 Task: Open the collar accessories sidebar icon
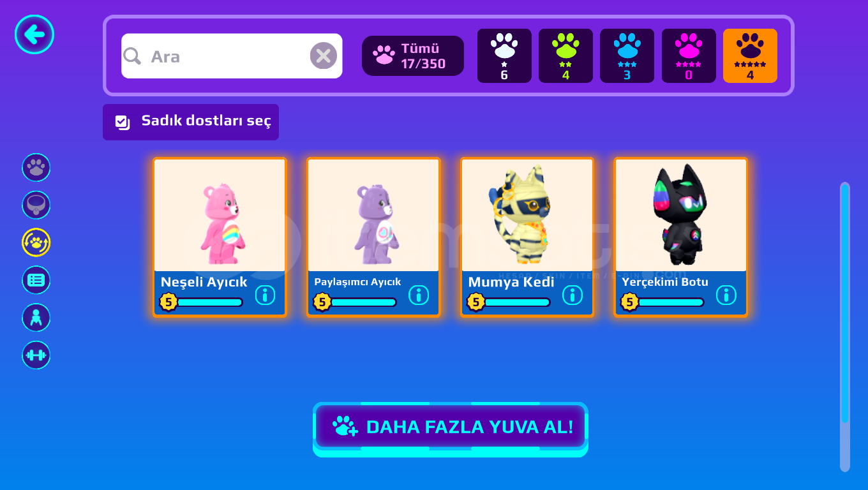point(36,205)
